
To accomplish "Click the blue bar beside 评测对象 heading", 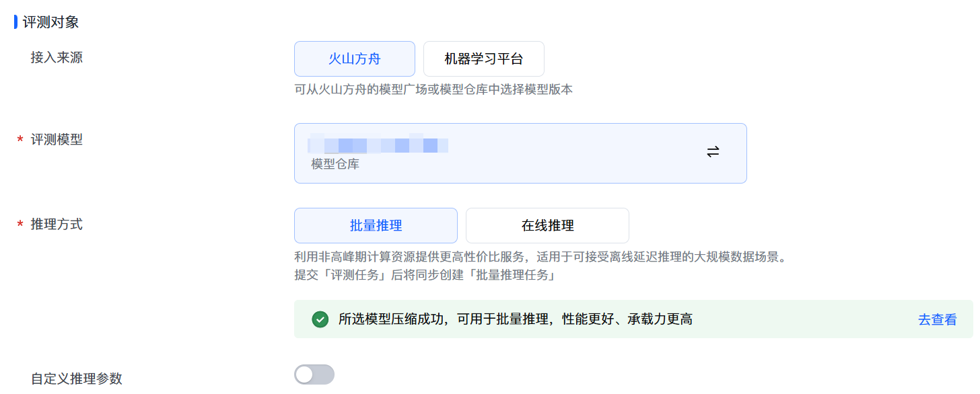I will [x=15, y=22].
